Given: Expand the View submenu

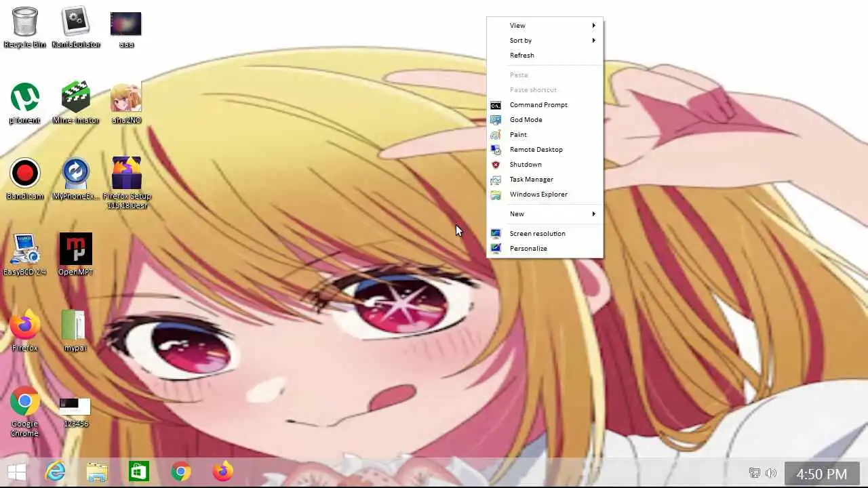Looking at the screenshot, I should 545,25.
